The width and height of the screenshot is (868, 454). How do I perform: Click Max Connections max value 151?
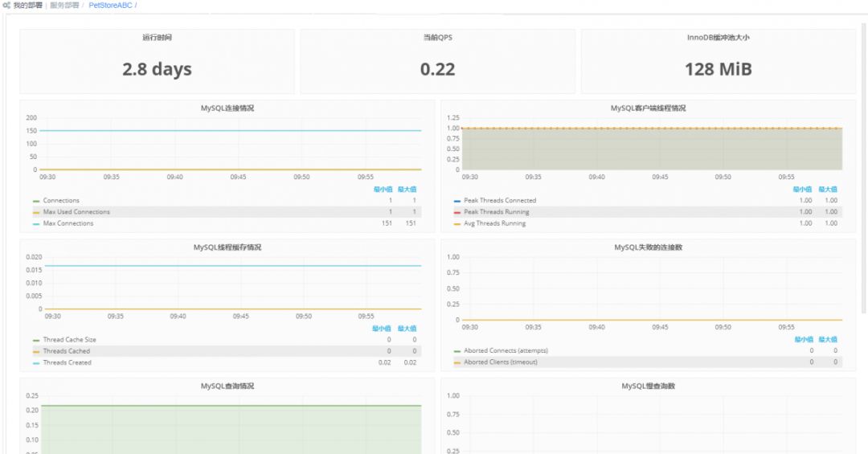point(410,223)
